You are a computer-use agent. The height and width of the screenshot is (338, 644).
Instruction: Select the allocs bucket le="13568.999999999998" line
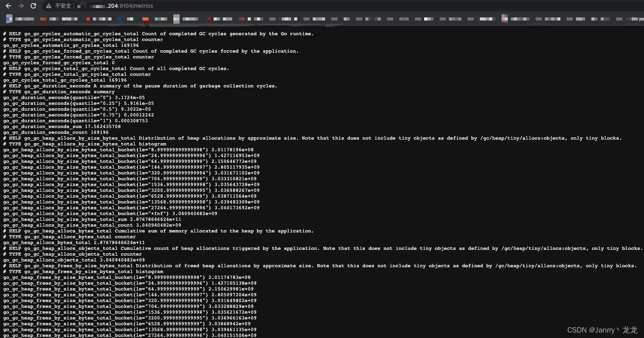tap(132, 202)
